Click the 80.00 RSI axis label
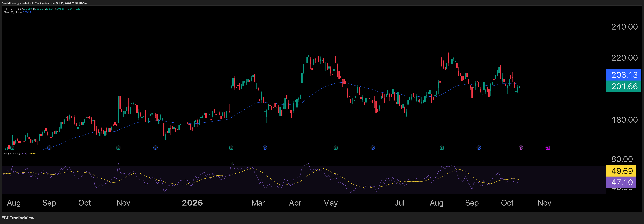Screen dimensions: 644x224 coord(622,159)
